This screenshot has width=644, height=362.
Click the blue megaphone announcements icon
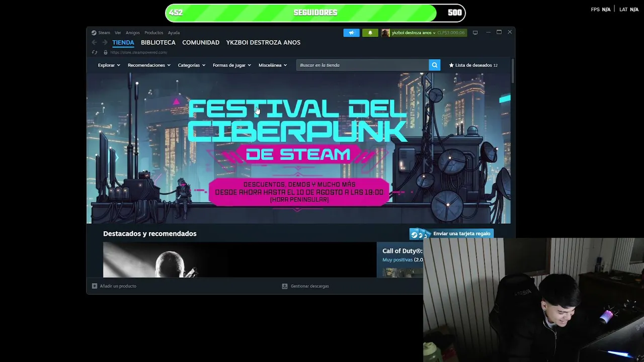[351, 33]
